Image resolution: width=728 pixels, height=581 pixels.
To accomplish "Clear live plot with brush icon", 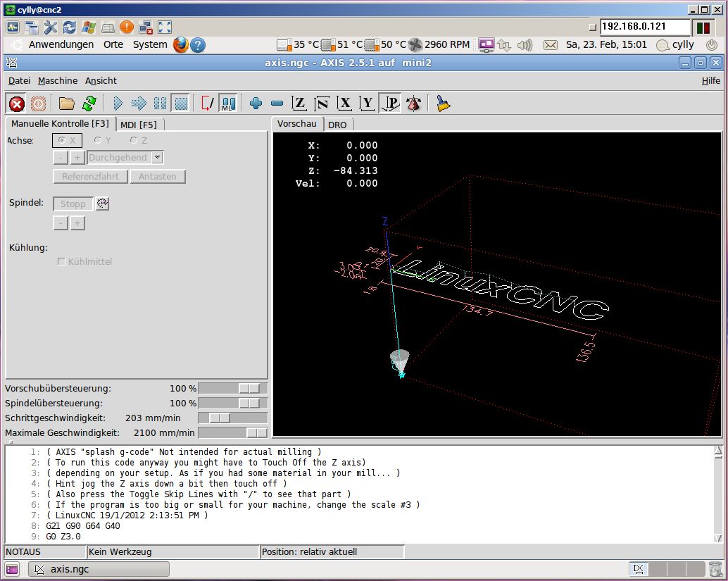I will [443, 103].
